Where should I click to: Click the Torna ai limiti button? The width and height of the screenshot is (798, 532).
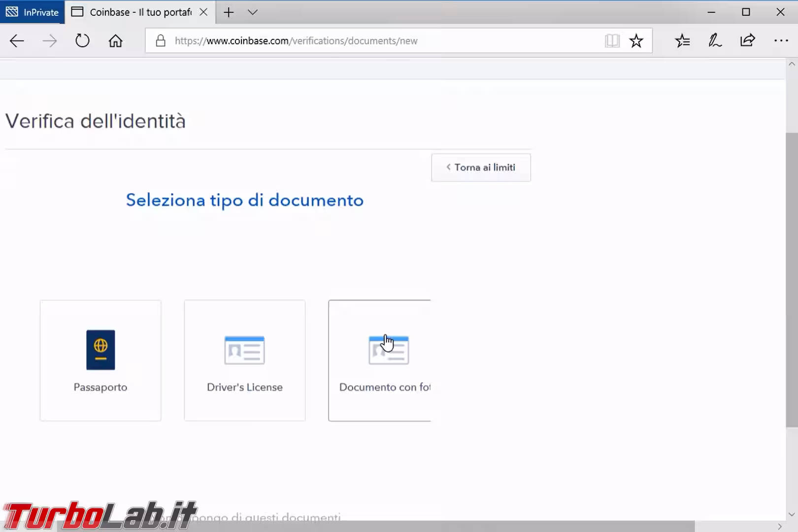pos(481,167)
